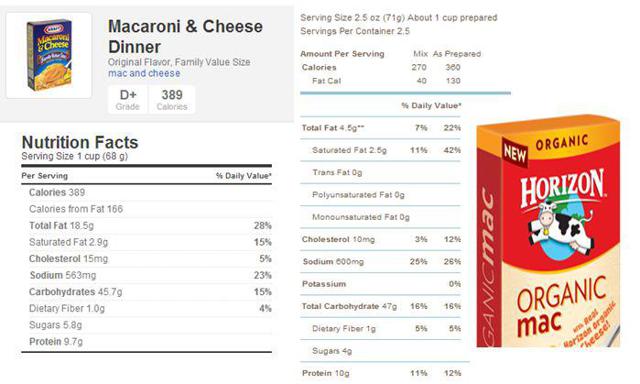Click the Sodium 600mg row in Horizon label
The height and width of the screenshot is (384, 640).
[380, 262]
